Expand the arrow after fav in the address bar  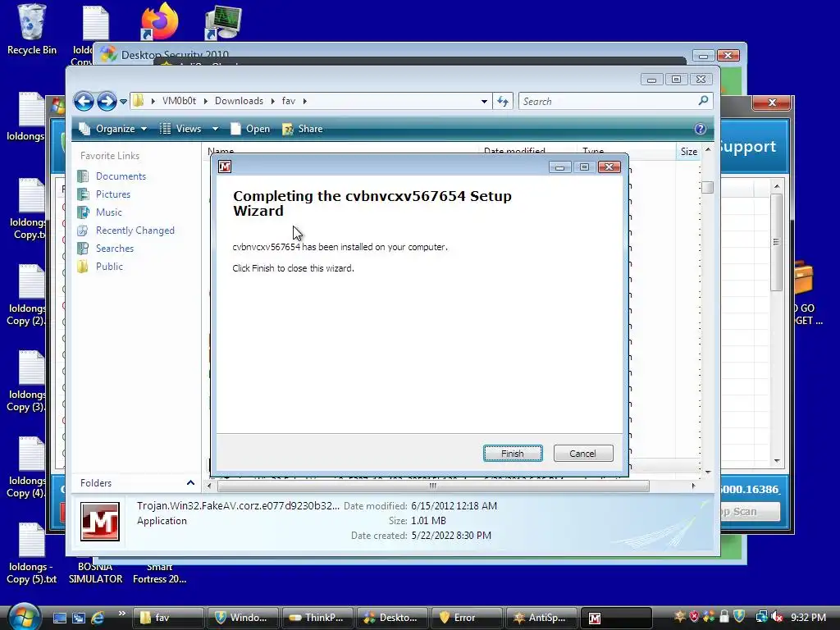coord(305,101)
